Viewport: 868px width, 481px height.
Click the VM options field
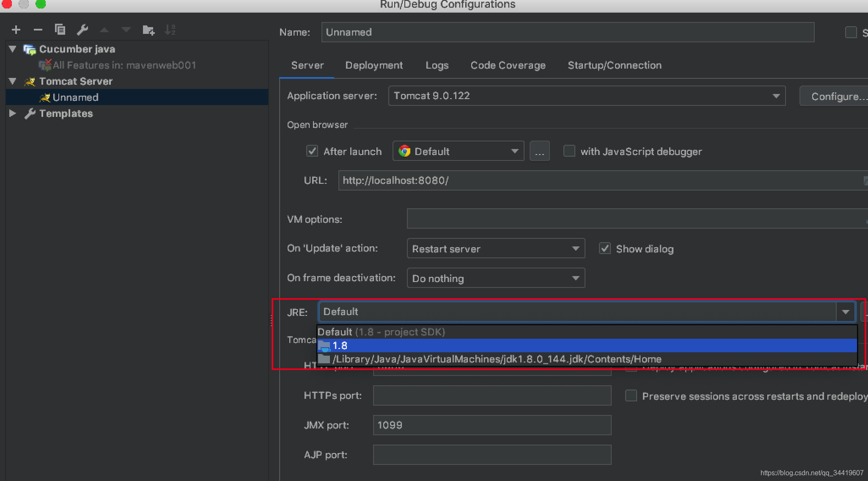(x=637, y=219)
